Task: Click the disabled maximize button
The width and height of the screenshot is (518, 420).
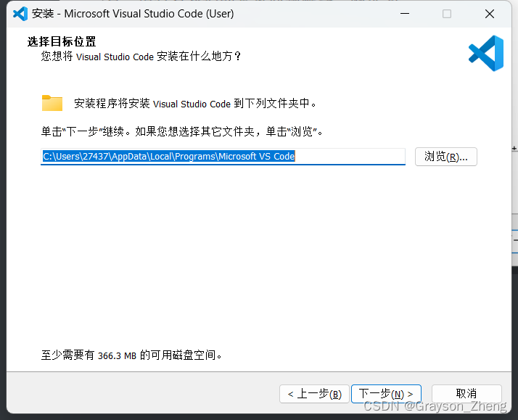Action: tap(447, 14)
